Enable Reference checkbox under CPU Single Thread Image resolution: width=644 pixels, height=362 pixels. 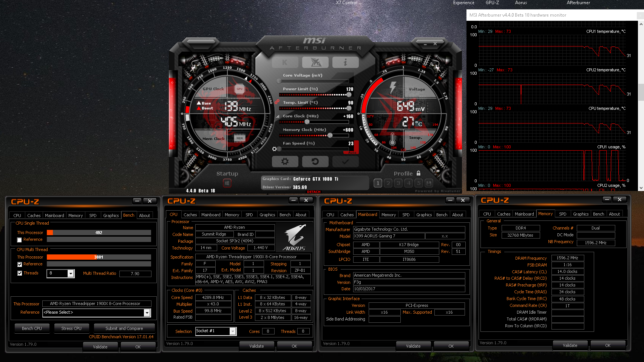coord(19,240)
